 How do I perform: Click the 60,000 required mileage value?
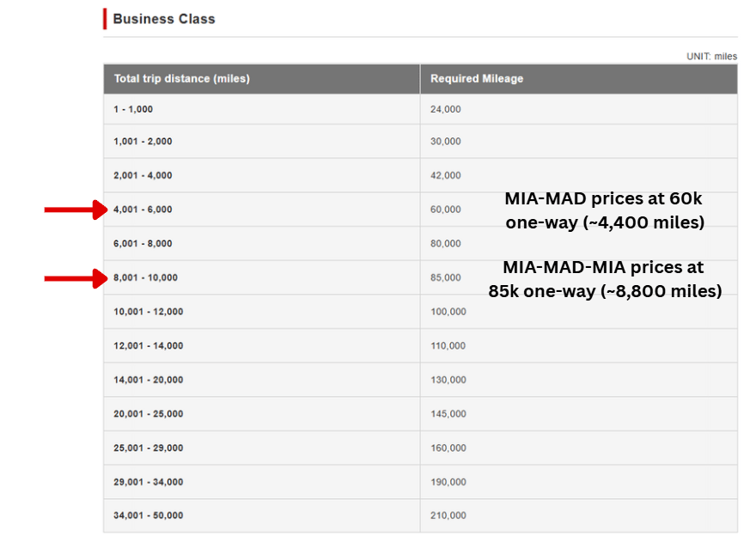[x=446, y=210]
